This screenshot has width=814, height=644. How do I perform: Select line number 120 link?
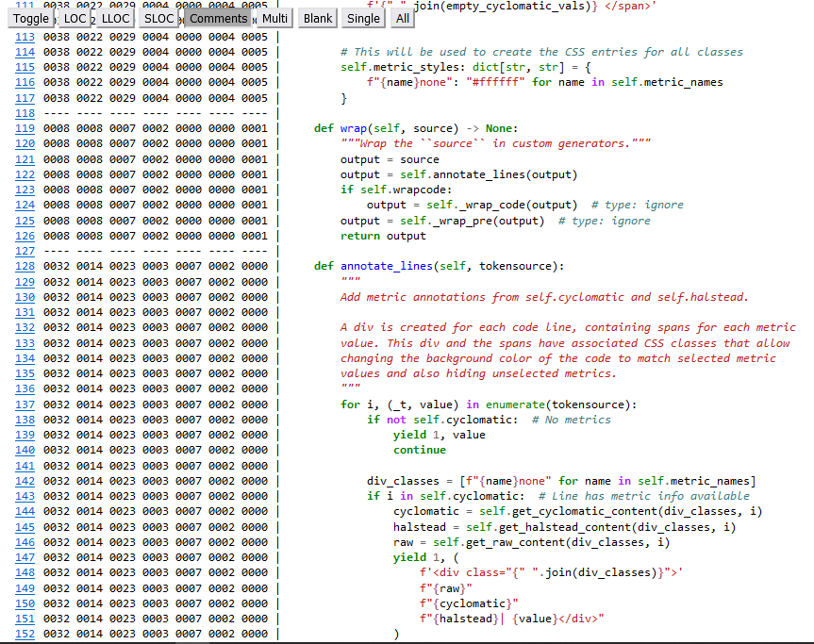tap(25, 143)
